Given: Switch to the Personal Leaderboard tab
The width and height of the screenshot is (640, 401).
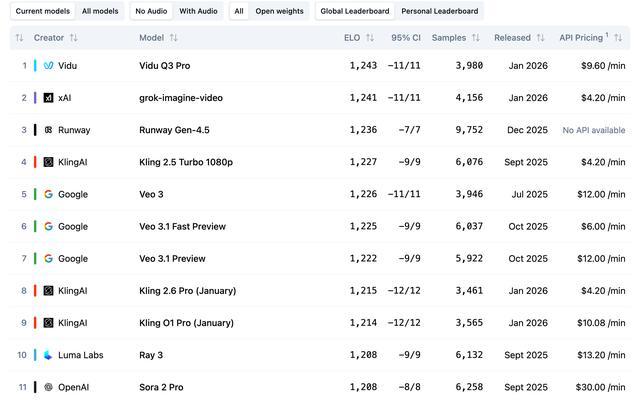Looking at the screenshot, I should (440, 11).
